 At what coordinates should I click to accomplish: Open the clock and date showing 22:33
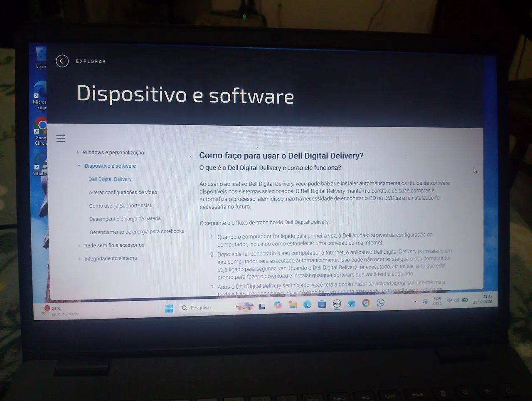click(x=483, y=300)
